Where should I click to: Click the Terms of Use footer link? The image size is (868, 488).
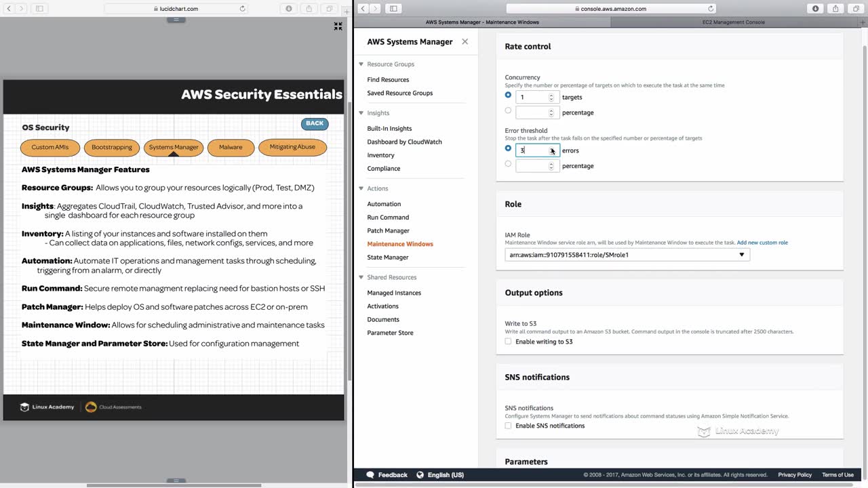point(837,475)
